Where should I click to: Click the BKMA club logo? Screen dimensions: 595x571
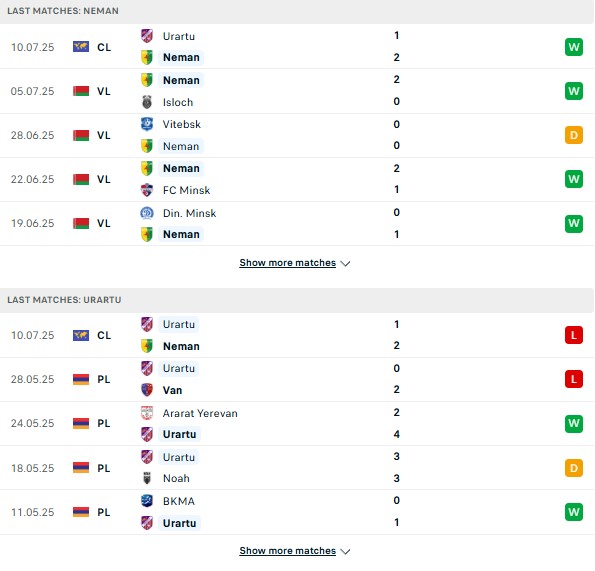(x=147, y=501)
